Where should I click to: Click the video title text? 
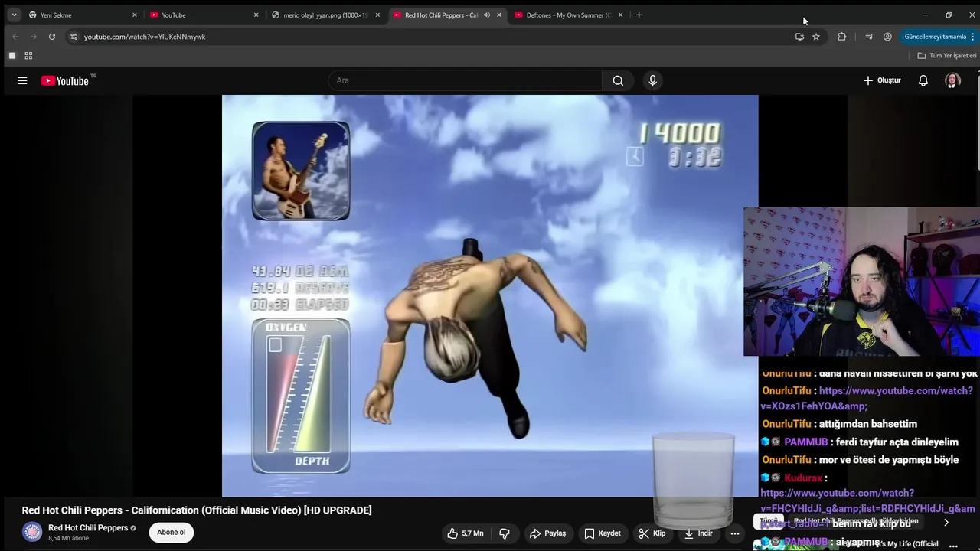(197, 510)
